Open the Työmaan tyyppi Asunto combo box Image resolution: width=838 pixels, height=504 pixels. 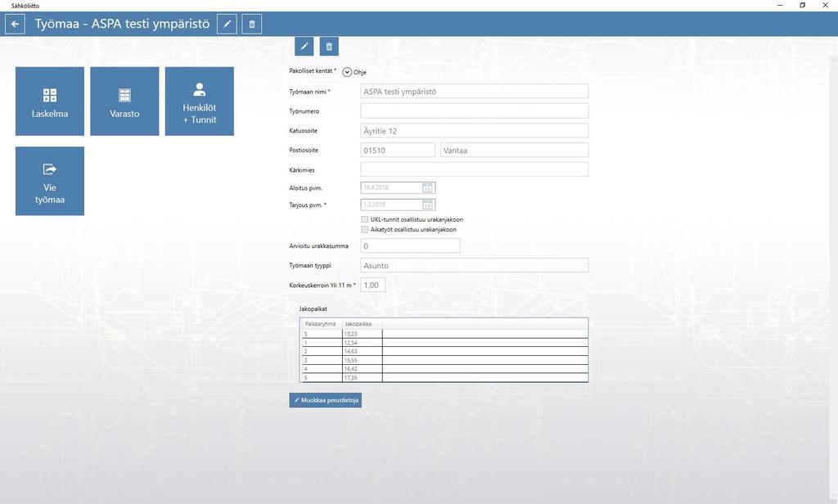(x=475, y=266)
